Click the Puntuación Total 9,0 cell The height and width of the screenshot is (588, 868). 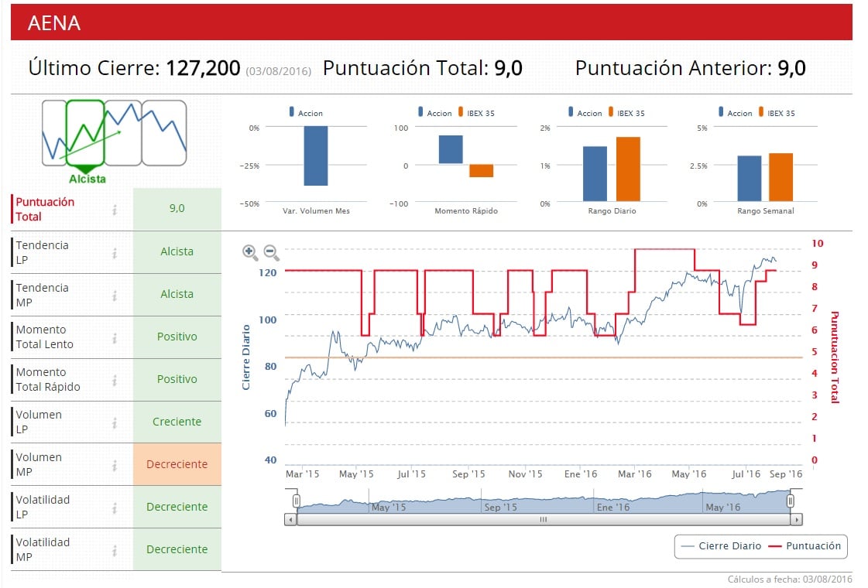(x=177, y=209)
